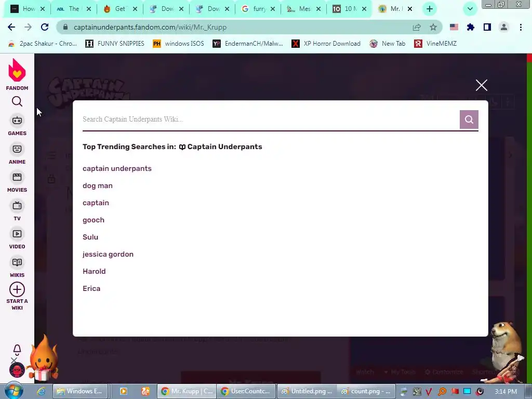Switch to the '10 M' tab
This screenshot has height=399, width=532.
point(349,9)
